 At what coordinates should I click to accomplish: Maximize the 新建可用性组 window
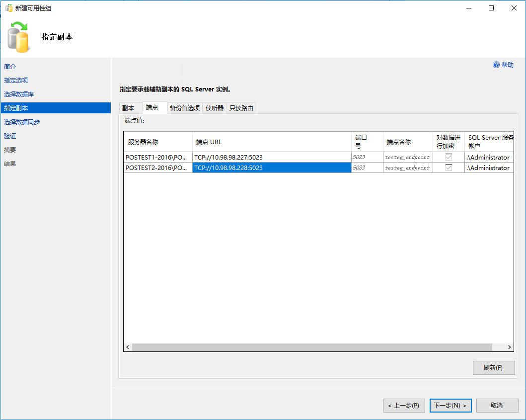point(491,8)
